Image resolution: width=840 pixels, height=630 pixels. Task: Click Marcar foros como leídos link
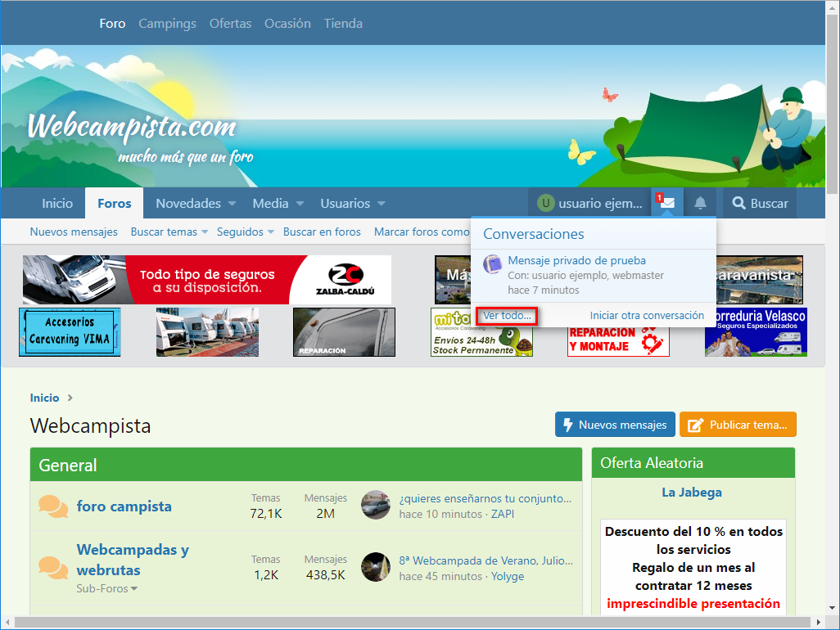coord(422,232)
